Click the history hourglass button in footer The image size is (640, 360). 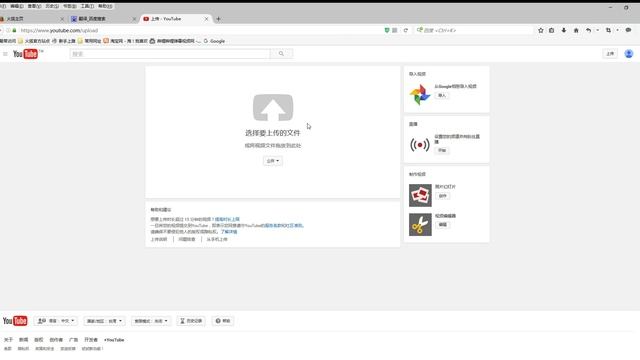(191, 321)
